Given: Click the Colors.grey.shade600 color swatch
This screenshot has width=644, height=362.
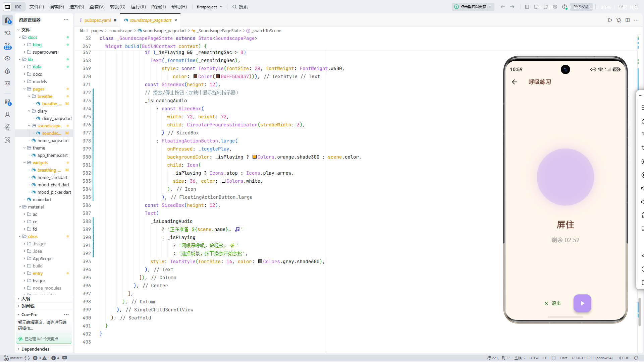Looking at the screenshot, I should tap(260, 261).
